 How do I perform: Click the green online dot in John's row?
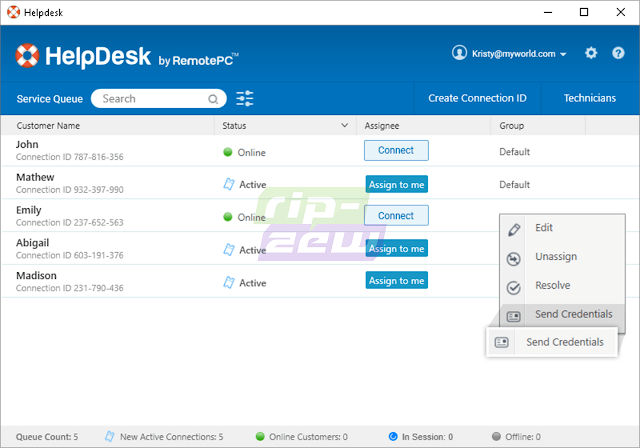228,152
